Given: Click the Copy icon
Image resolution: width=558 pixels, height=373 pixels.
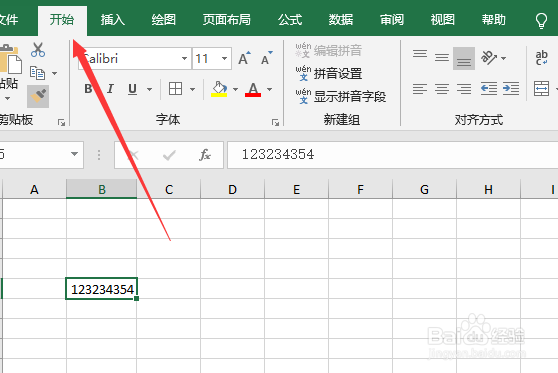Looking at the screenshot, I should 37,73.
